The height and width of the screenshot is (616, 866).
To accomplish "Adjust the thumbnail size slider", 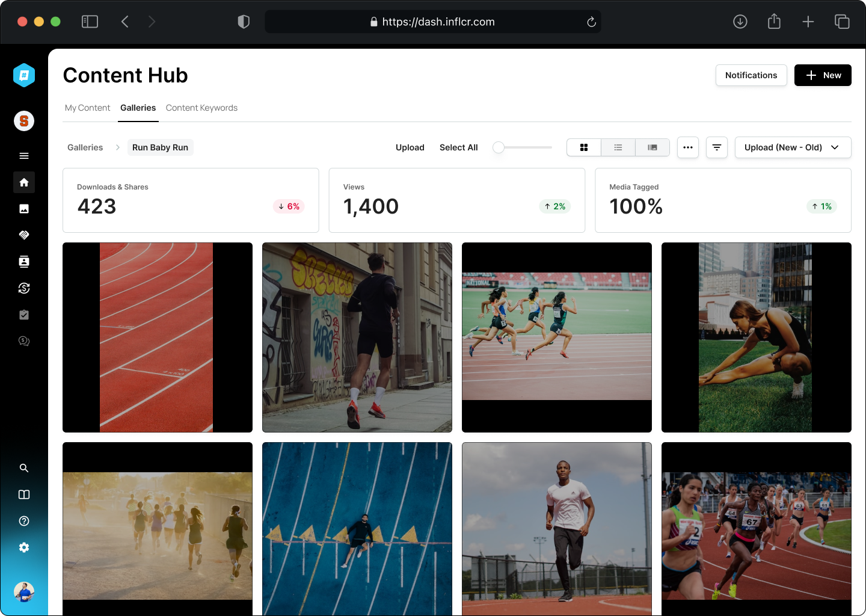I will click(498, 147).
